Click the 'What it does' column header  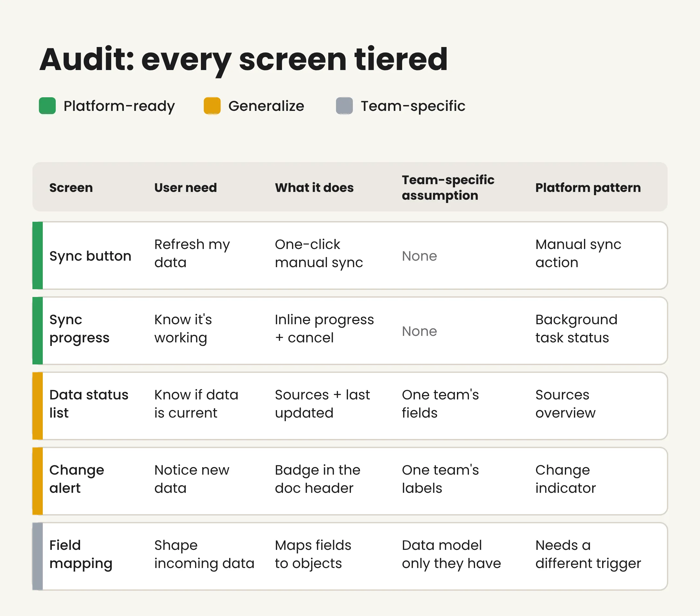pyautogui.click(x=314, y=187)
